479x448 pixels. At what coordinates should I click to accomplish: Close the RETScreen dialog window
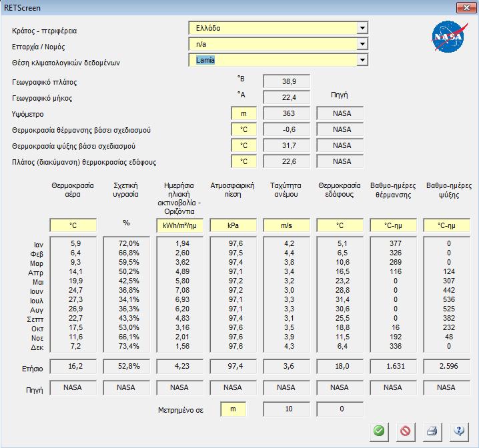coord(466,7)
